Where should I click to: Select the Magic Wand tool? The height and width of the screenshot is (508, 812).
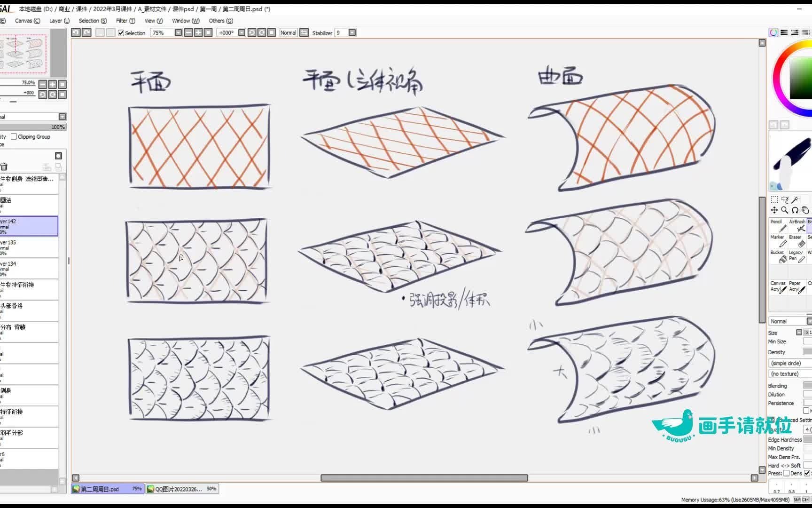(x=796, y=199)
